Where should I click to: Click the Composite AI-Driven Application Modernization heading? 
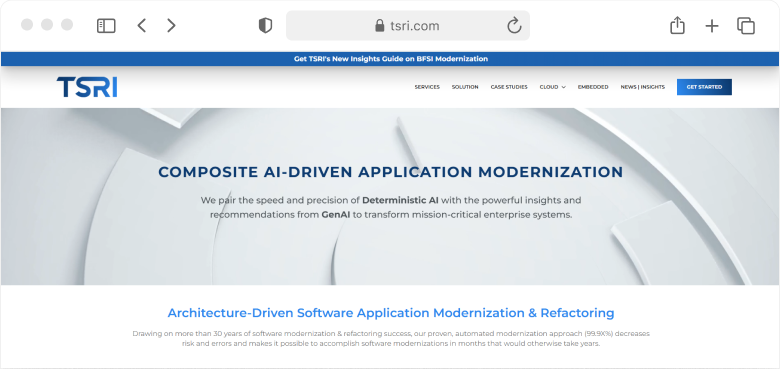[390, 172]
